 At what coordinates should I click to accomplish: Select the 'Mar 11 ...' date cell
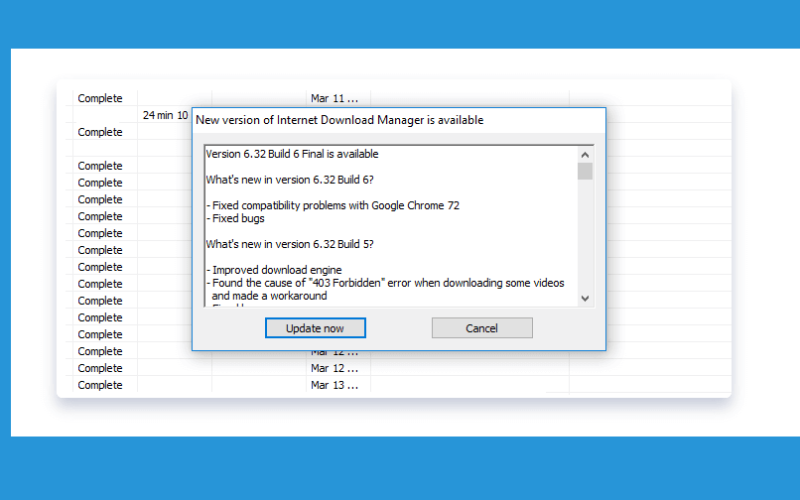click(335, 98)
